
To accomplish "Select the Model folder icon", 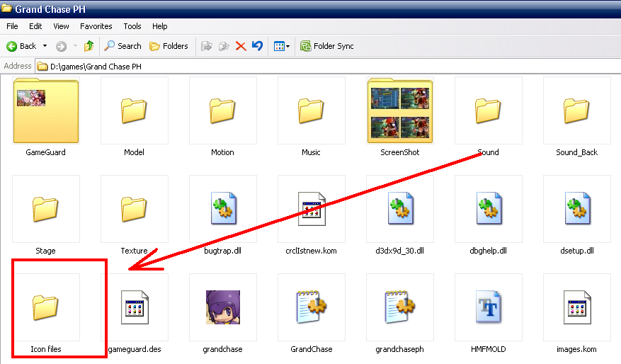I will tap(135, 110).
